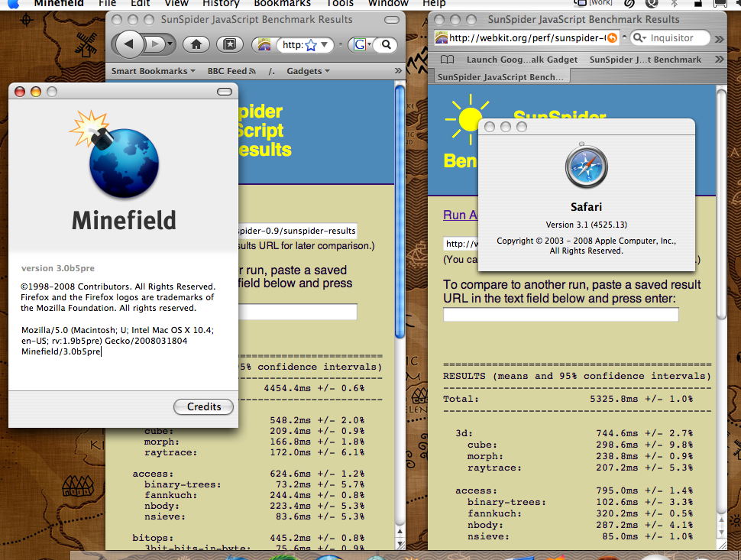The image size is (741, 560).
Task: Click orange SnapBack button in Safari address bar
Action: pyautogui.click(x=611, y=37)
